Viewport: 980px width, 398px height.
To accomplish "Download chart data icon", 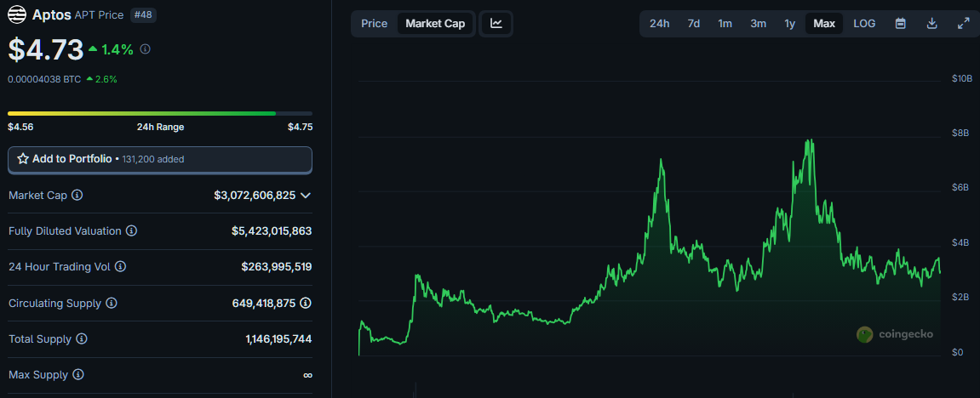I will click(931, 24).
